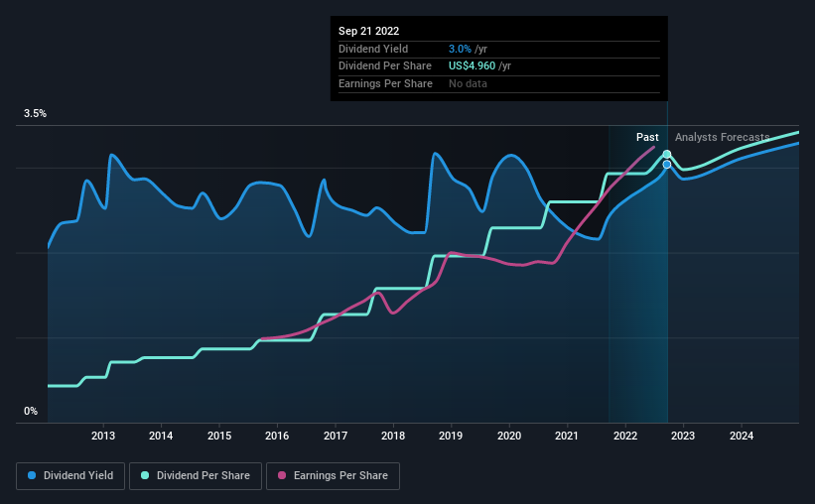Click the 2021 x-axis label
The image size is (815, 504).
point(567,436)
